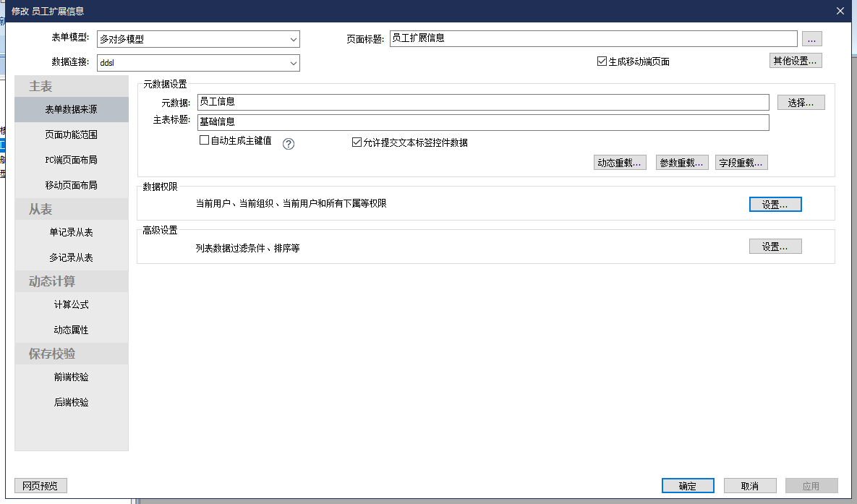857x504 pixels.
Task: Toggle 允许提交文本标签控件数据 checkbox
Action: [x=357, y=142]
